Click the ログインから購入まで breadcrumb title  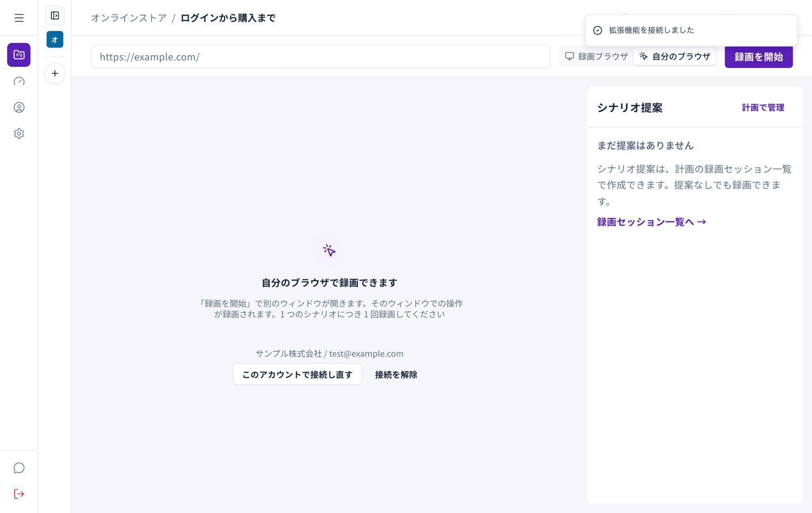click(x=228, y=18)
